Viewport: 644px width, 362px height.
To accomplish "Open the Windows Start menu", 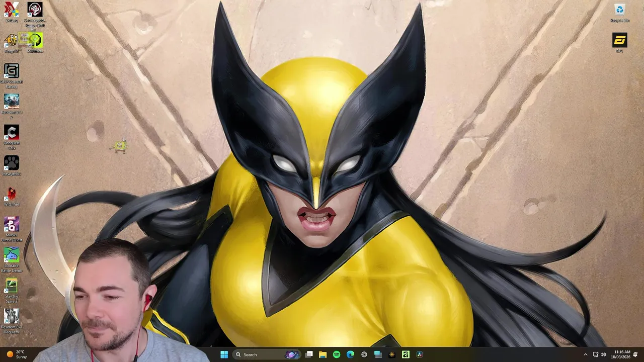I will (224, 354).
